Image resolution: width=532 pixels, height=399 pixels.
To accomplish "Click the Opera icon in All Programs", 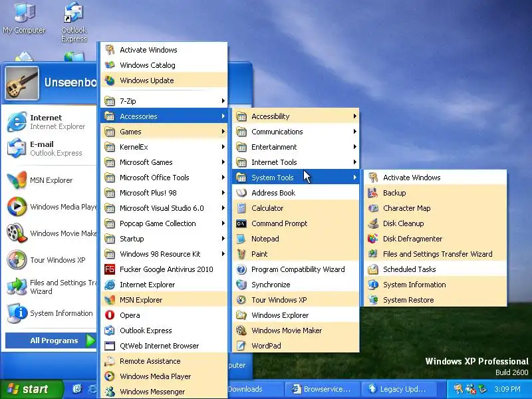I will 110,315.
